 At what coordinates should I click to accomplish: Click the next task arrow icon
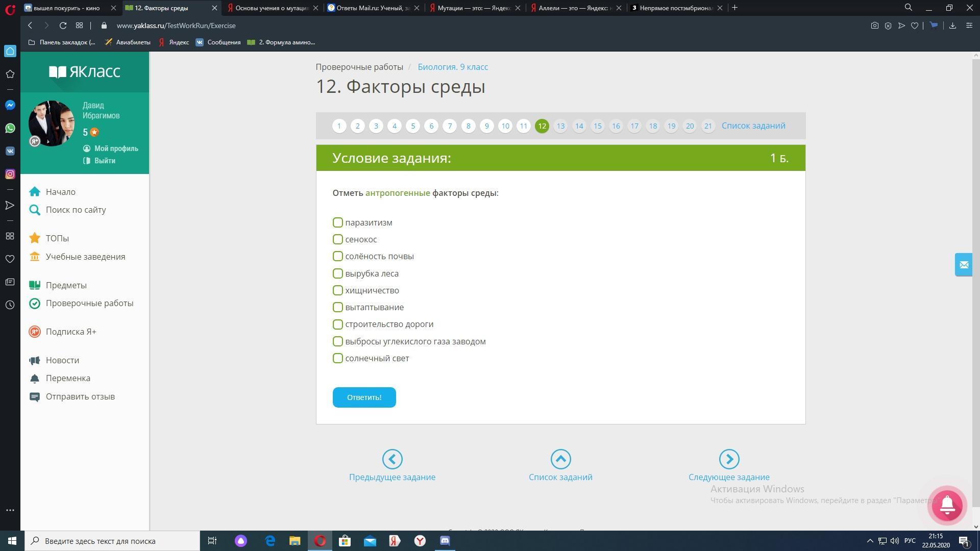(729, 459)
